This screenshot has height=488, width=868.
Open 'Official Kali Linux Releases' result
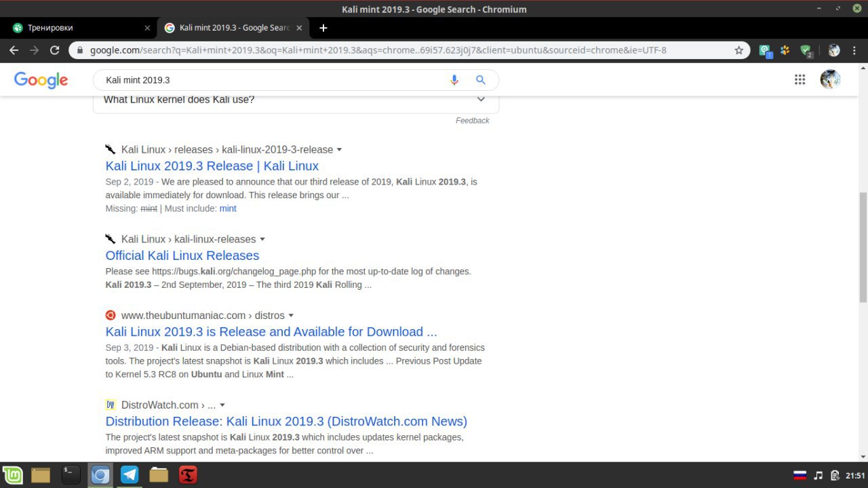pos(182,255)
